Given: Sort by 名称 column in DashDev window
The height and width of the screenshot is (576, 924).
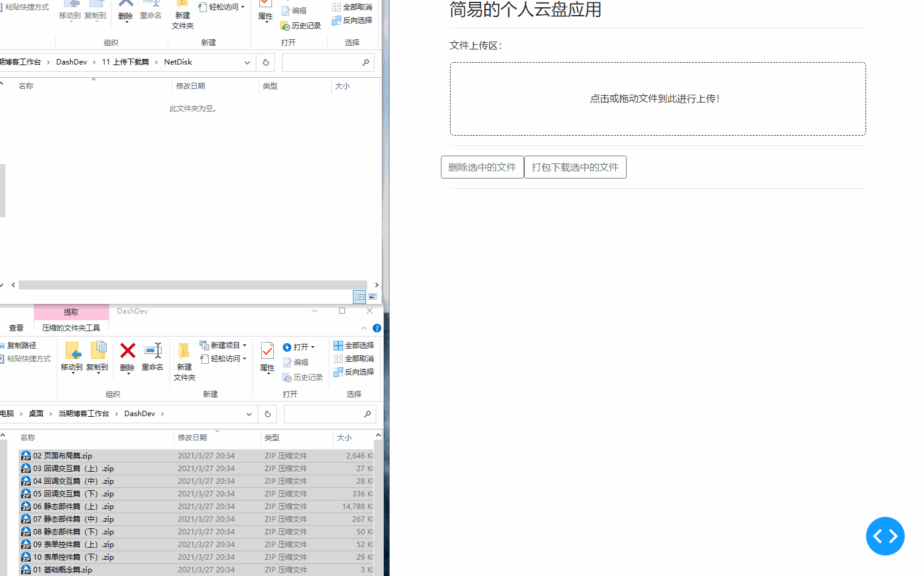Looking at the screenshot, I should point(28,438).
